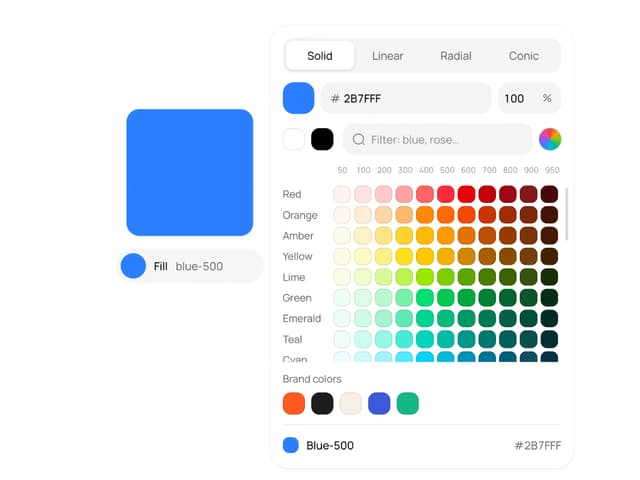
Task: Click the Red row label
Action: [x=292, y=194]
